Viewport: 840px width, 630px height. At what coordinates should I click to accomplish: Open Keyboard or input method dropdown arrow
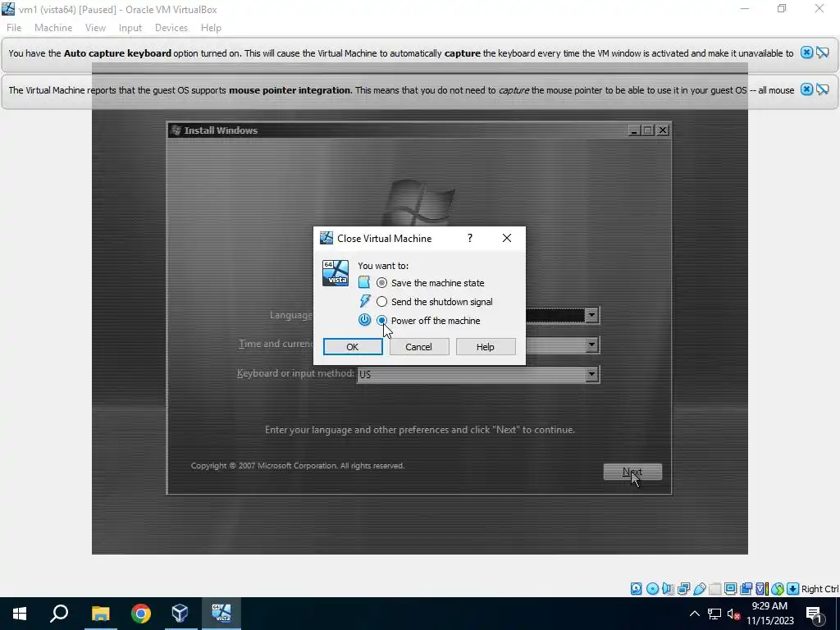(591, 374)
